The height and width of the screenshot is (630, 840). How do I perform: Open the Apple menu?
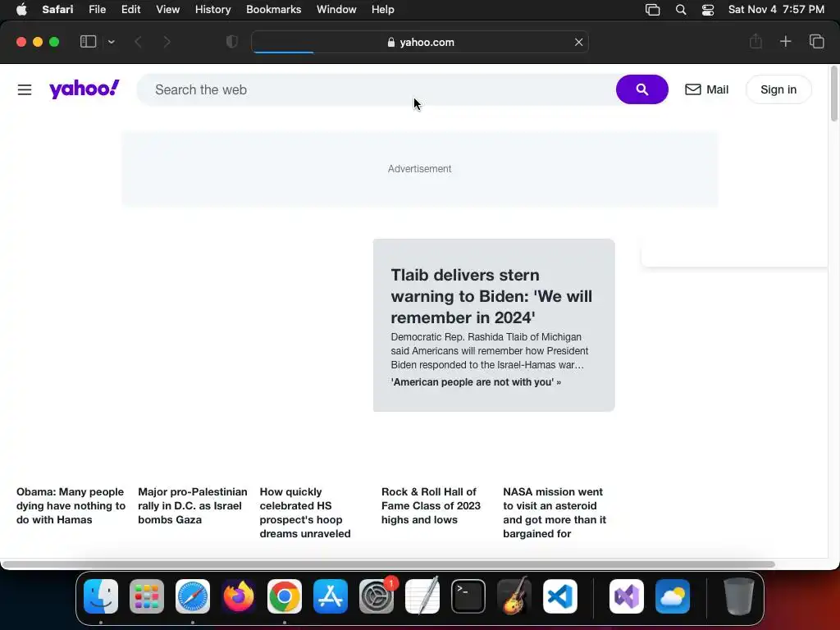coord(21,9)
